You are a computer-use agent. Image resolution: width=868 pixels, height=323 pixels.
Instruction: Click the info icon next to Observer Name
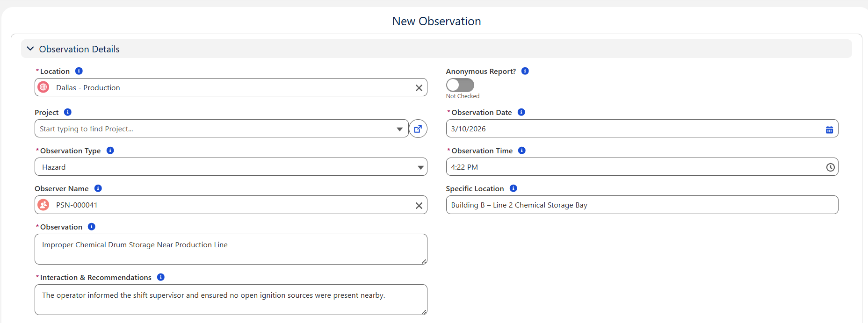click(x=98, y=188)
